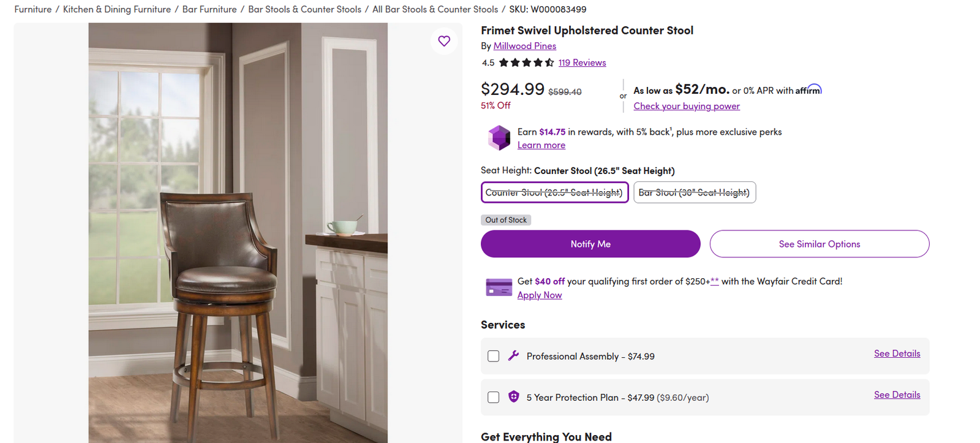Screen dimensions: 980x443
Task: Enable the Professional Assembly checkbox
Action: pyautogui.click(x=493, y=355)
